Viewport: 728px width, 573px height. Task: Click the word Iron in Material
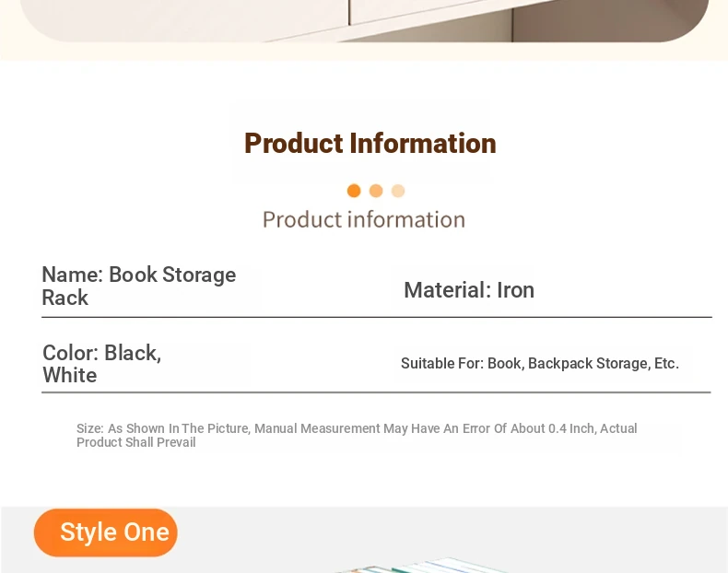515,290
